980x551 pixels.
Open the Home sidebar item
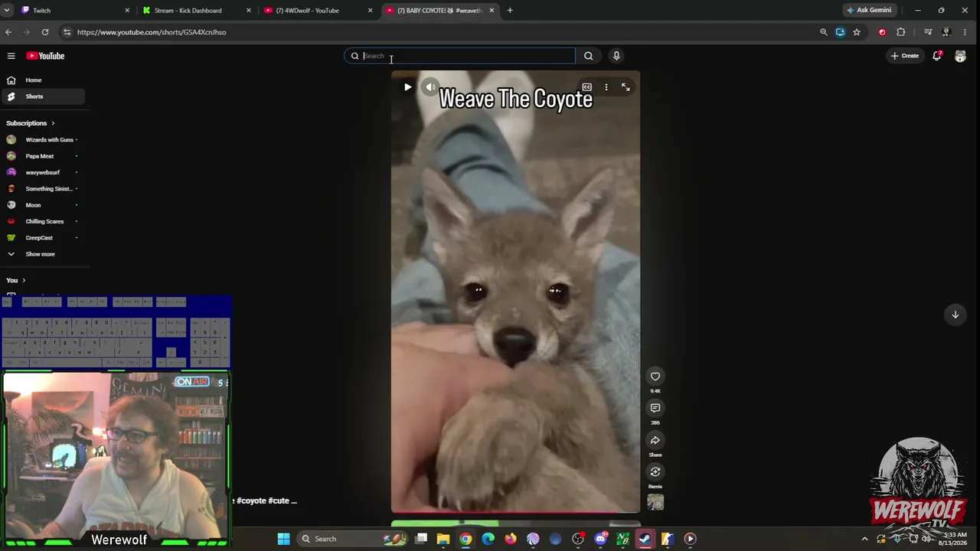42,80
